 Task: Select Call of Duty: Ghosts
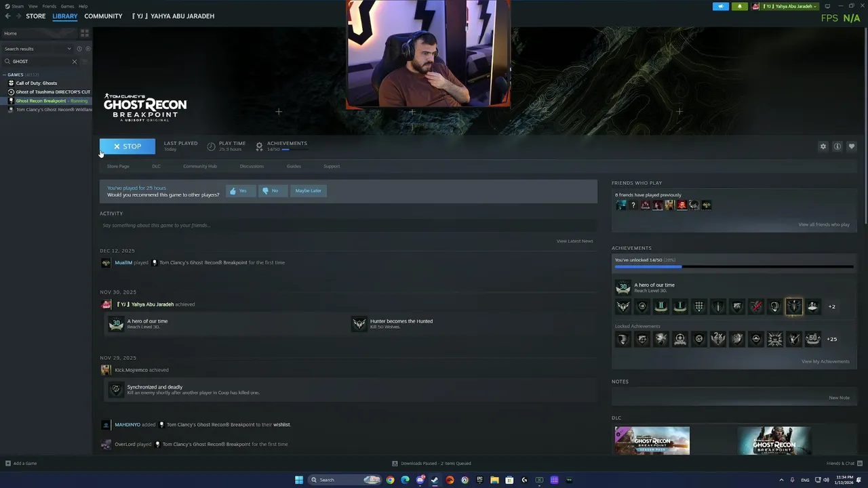(37, 83)
